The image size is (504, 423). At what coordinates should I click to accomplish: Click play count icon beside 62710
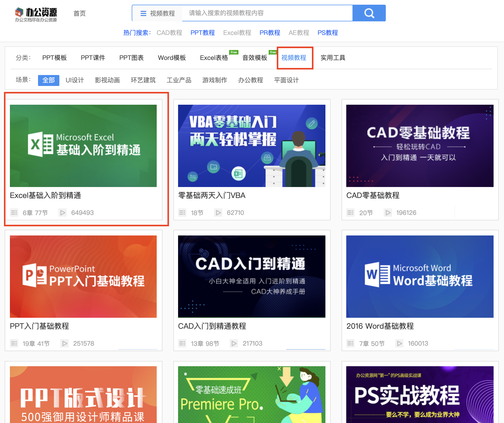pyautogui.click(x=218, y=213)
